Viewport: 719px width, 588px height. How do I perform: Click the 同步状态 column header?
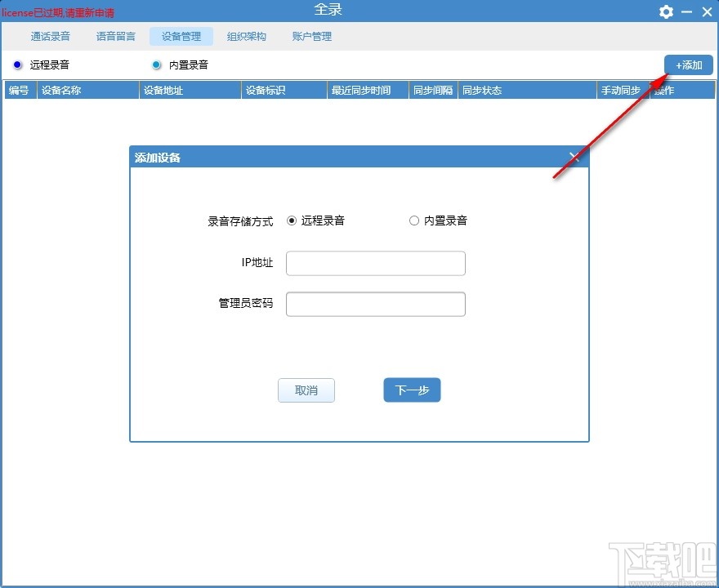click(482, 91)
